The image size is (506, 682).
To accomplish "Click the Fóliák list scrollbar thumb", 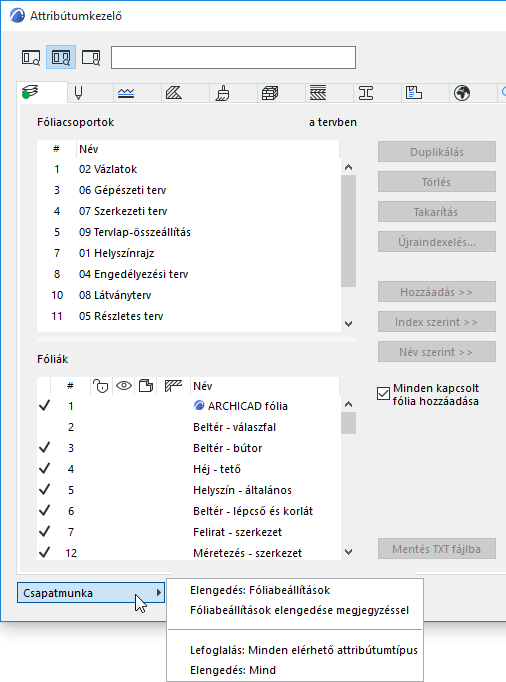I will (349, 423).
